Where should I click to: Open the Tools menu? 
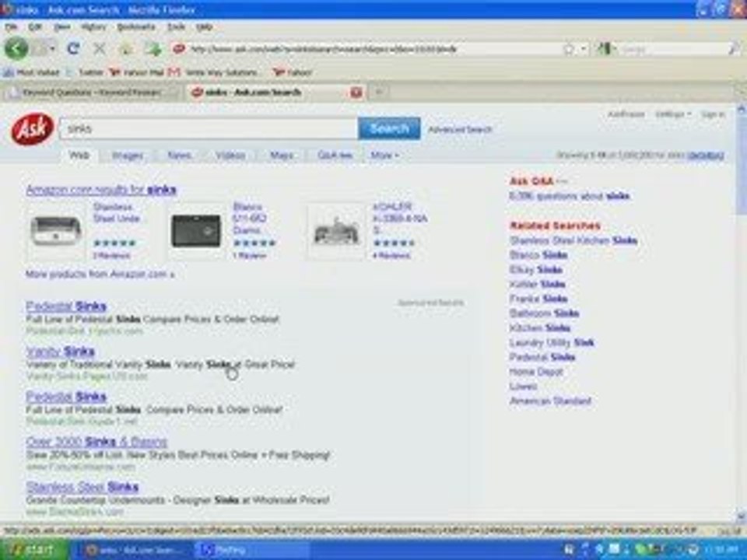coord(176,27)
